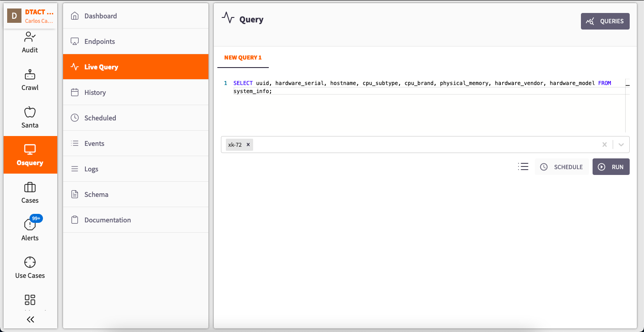The height and width of the screenshot is (332, 644).
Task: Click the DTACT organization avatar
Action: 14,16
